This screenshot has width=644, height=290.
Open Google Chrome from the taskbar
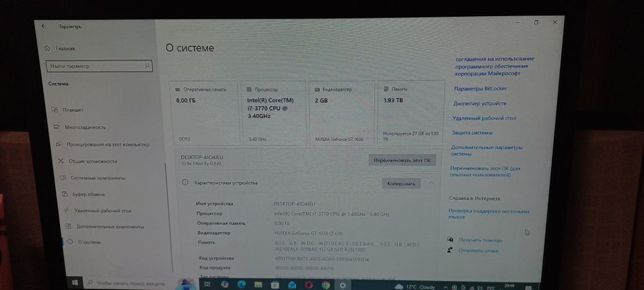pos(326,285)
